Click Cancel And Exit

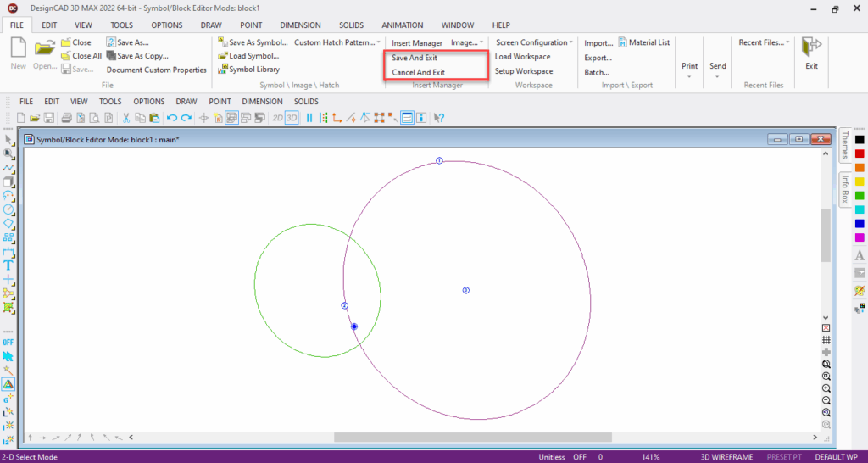[418, 72]
